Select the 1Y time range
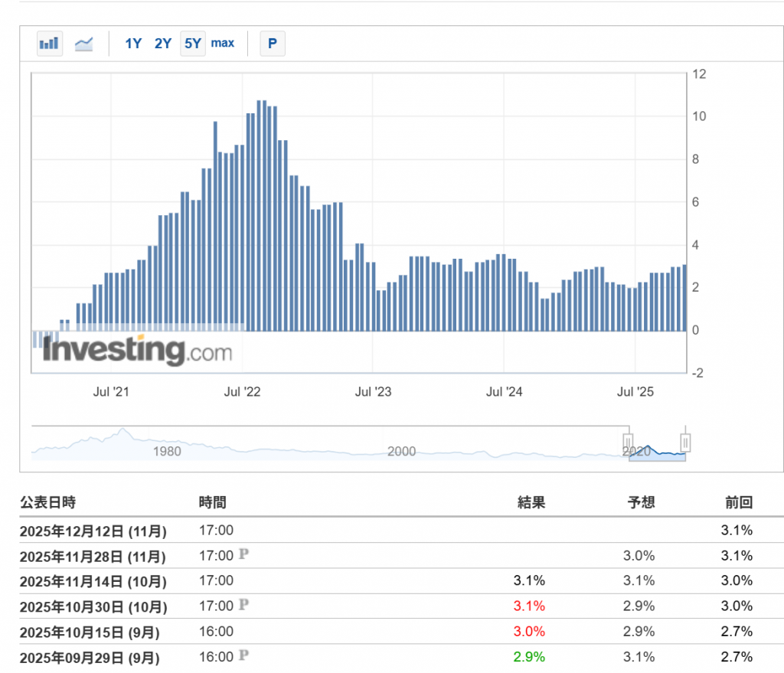The width and height of the screenshot is (784, 673). pos(133,44)
